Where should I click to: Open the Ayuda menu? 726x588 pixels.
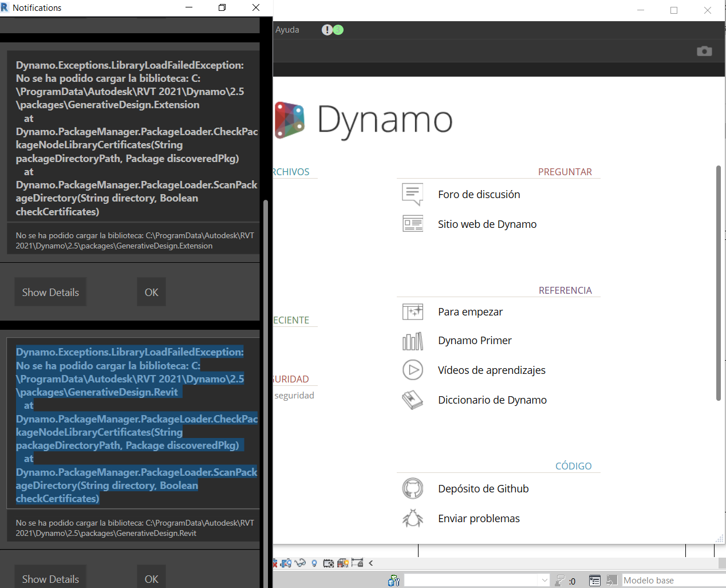click(287, 29)
